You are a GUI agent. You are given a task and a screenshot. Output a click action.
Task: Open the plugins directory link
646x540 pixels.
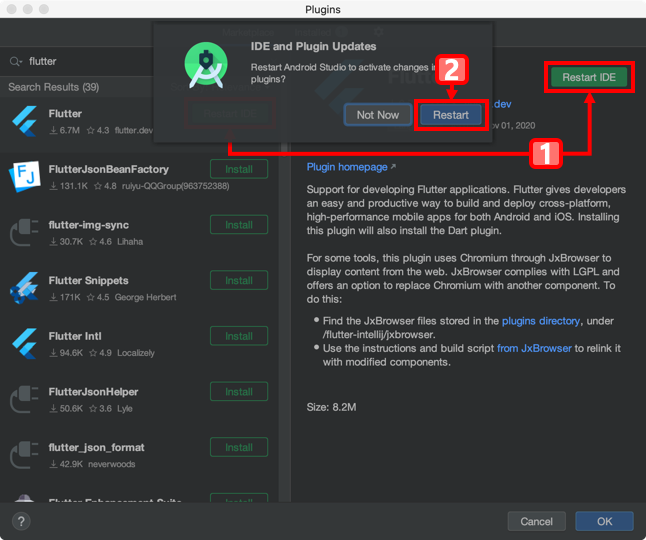541,321
